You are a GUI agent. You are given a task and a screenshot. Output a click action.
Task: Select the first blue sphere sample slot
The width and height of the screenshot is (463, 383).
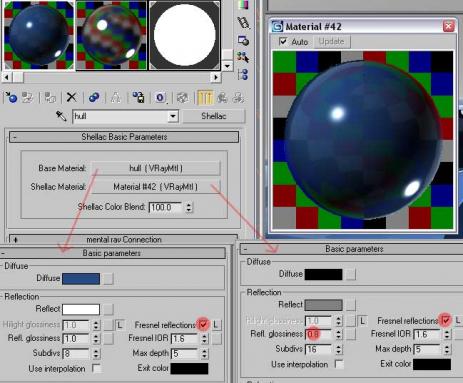coord(38,35)
